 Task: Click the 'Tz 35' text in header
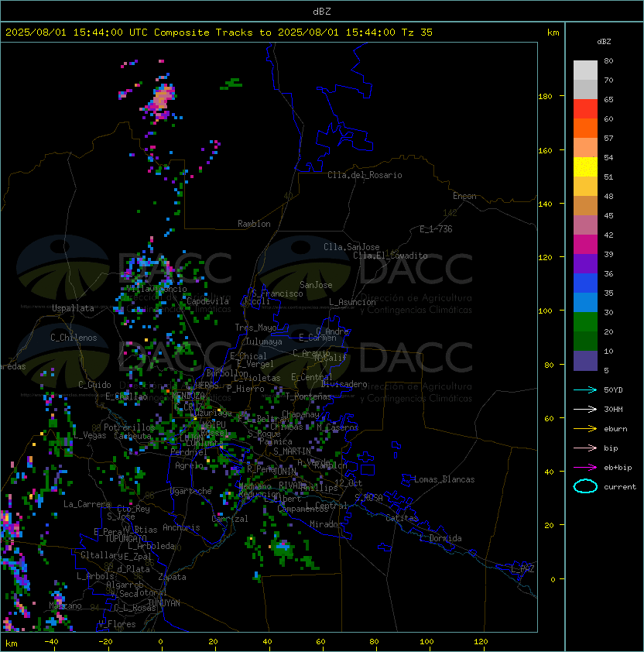click(x=417, y=33)
